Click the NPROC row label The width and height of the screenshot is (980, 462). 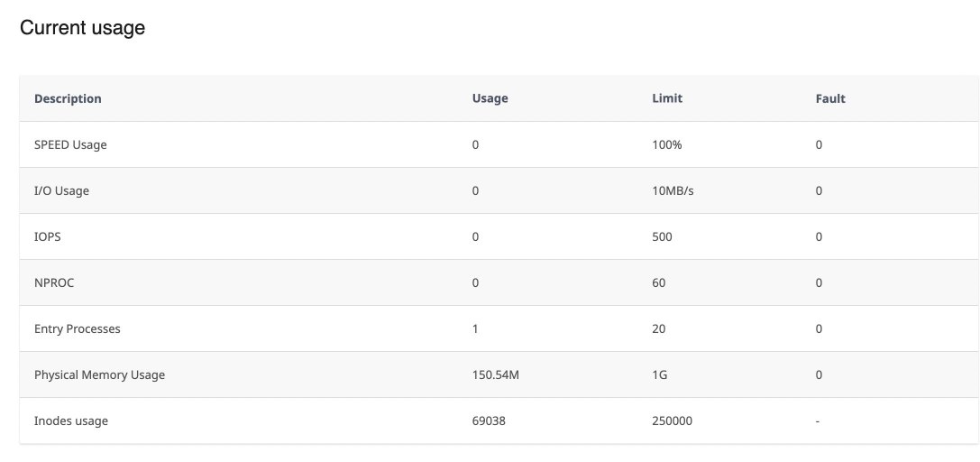tap(54, 282)
